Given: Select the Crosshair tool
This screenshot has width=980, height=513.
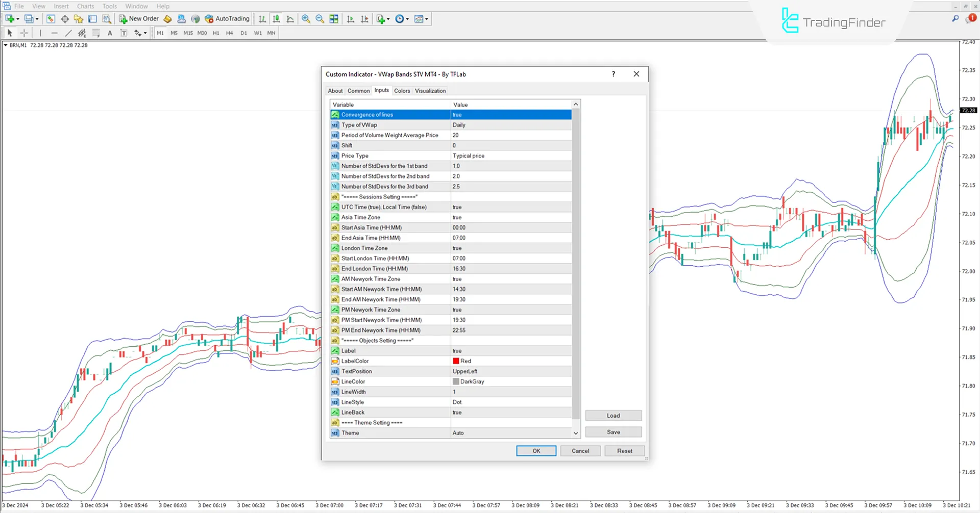Looking at the screenshot, I should coord(24,33).
